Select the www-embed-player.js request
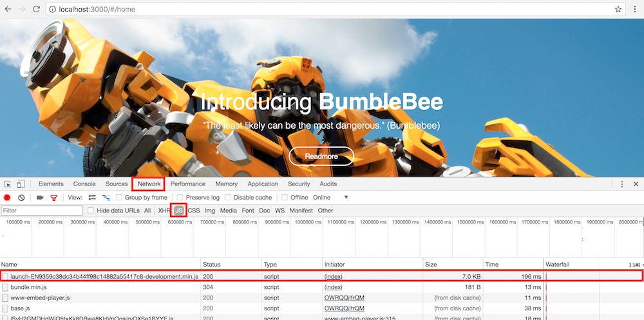The width and height of the screenshot is (644, 320). pos(322,297)
